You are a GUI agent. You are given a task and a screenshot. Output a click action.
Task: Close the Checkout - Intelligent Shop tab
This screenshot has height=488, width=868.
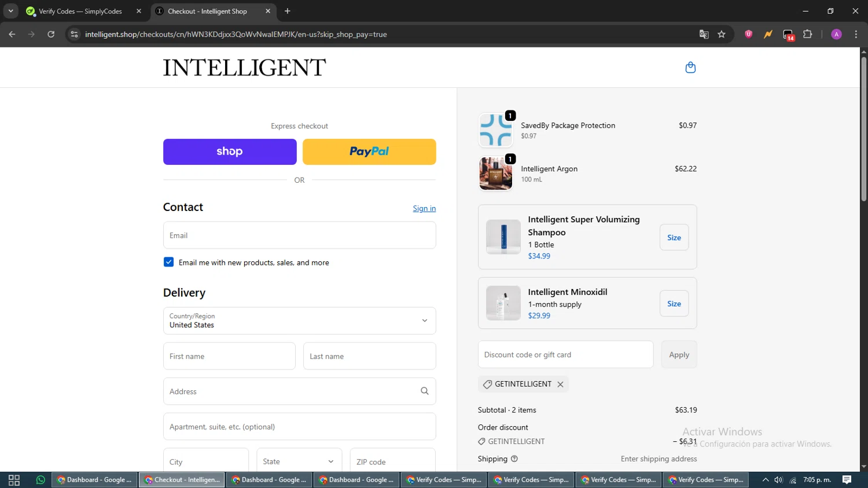(268, 11)
